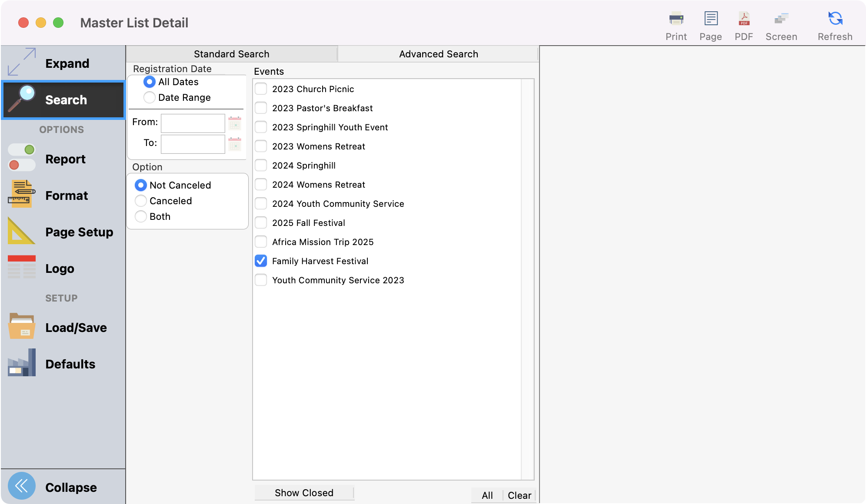Screen dimensions: 866x504
Task: Switch to the Advanced Search tab
Action: tap(438, 53)
